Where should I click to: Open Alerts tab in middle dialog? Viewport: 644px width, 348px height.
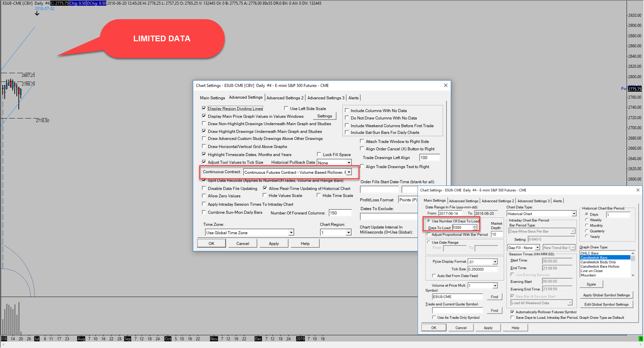353,98
